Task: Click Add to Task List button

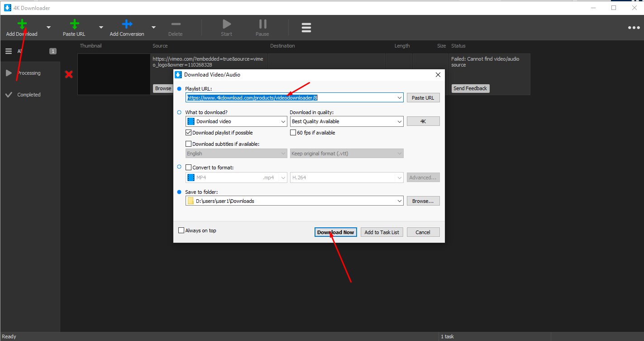Action: point(382,232)
